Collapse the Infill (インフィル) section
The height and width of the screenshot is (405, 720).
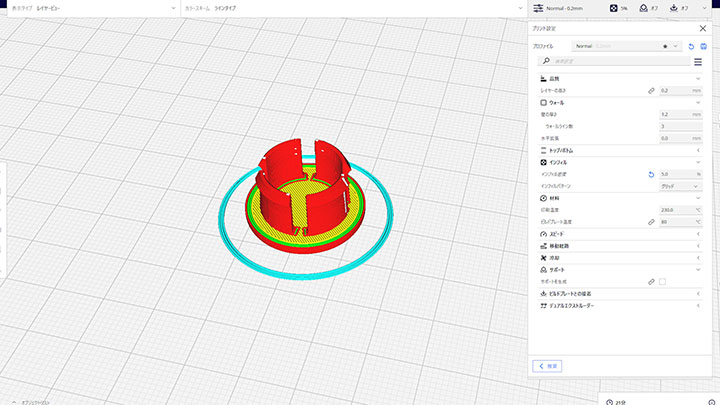619,162
